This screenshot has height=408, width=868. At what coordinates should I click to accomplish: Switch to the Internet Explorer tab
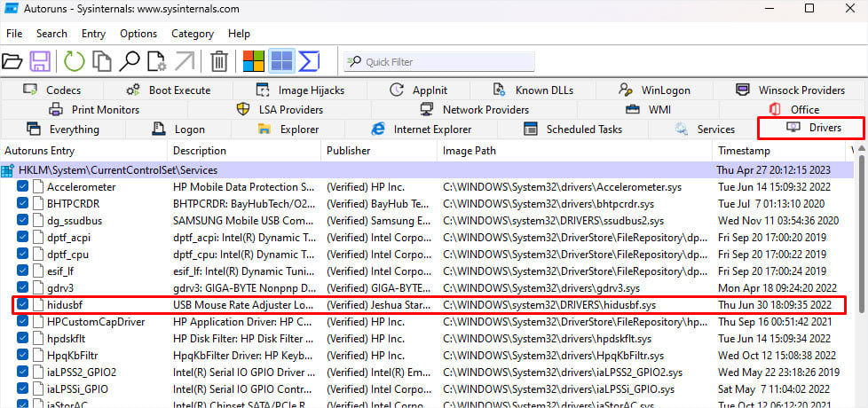pos(421,129)
